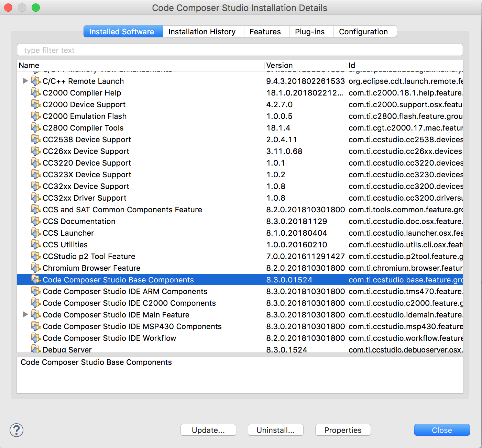
Task: Click the C/C++ Remote Launch feature icon
Action: click(x=36, y=81)
